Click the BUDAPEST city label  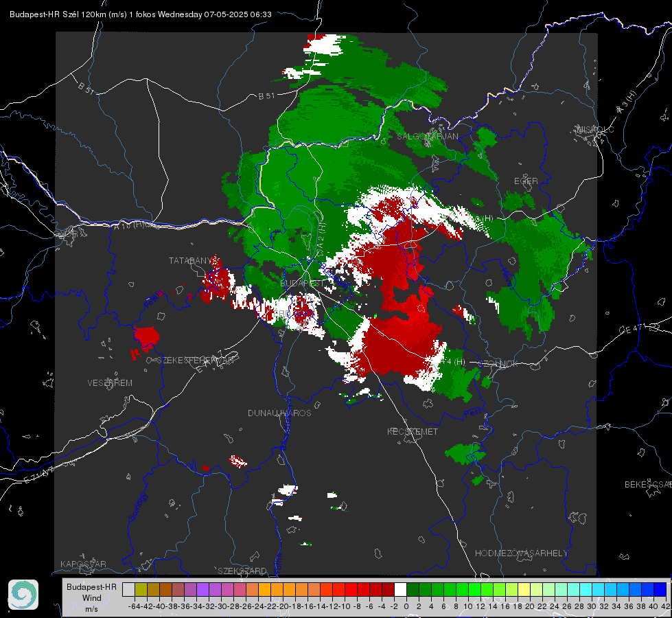tap(302, 284)
